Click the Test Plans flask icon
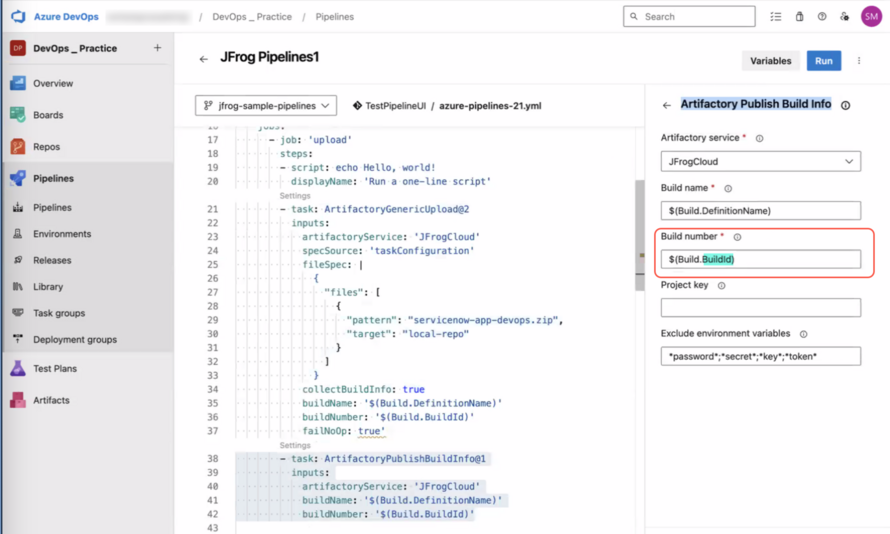 pos(18,368)
